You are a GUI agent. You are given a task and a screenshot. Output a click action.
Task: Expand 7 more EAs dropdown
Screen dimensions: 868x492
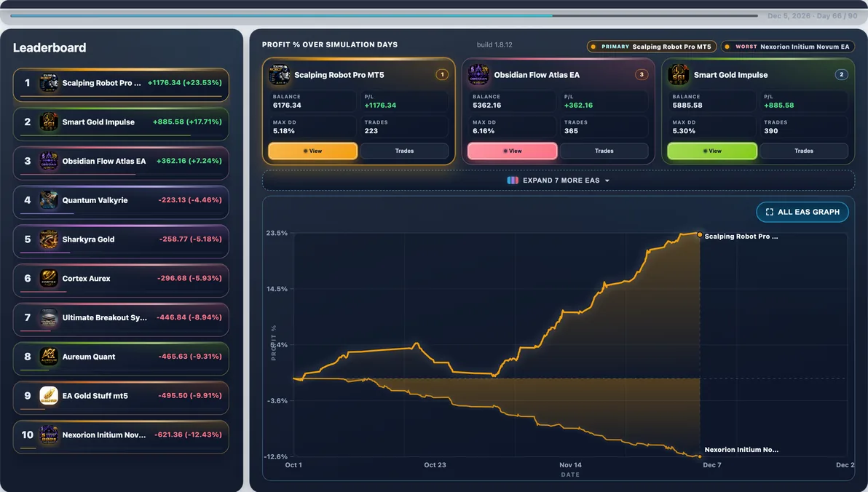point(559,180)
